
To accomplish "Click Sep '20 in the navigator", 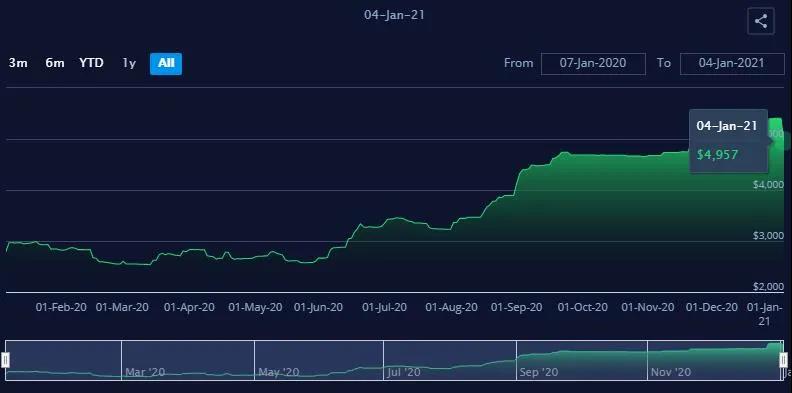I will pos(539,372).
